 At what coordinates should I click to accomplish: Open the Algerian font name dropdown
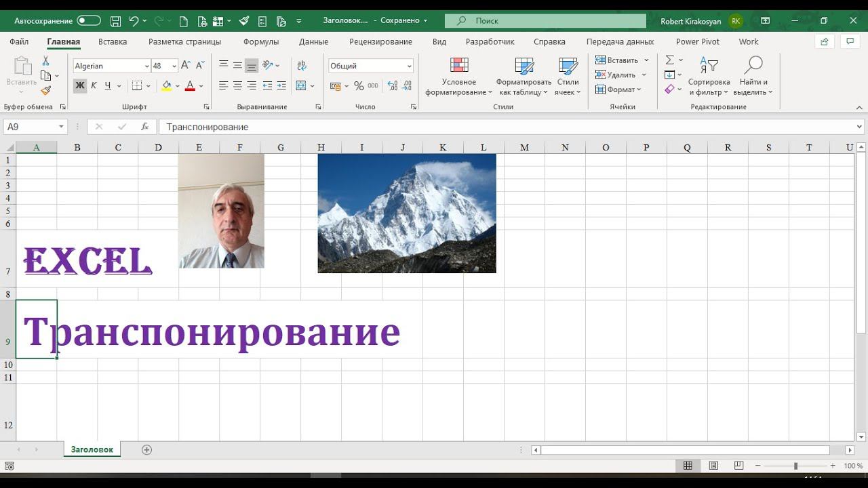point(146,66)
